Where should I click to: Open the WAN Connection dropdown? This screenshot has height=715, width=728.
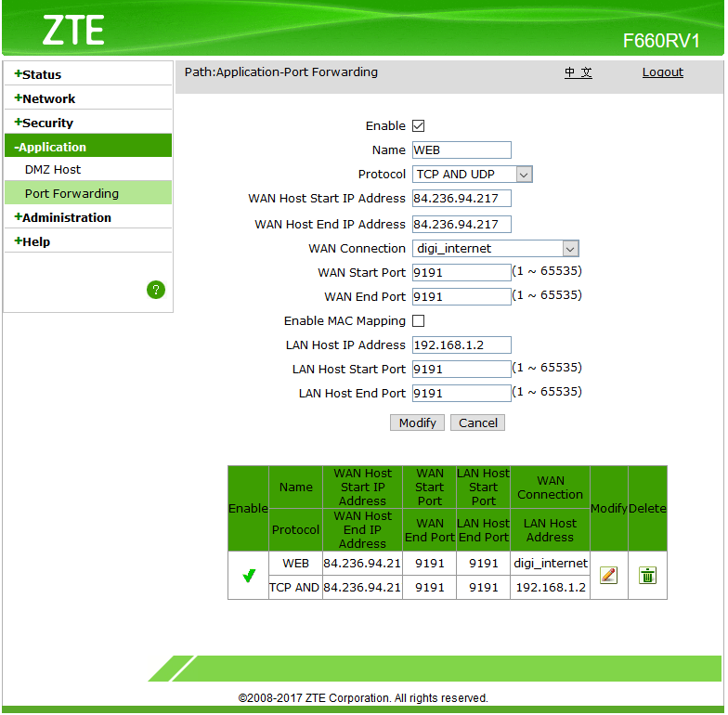496,249
